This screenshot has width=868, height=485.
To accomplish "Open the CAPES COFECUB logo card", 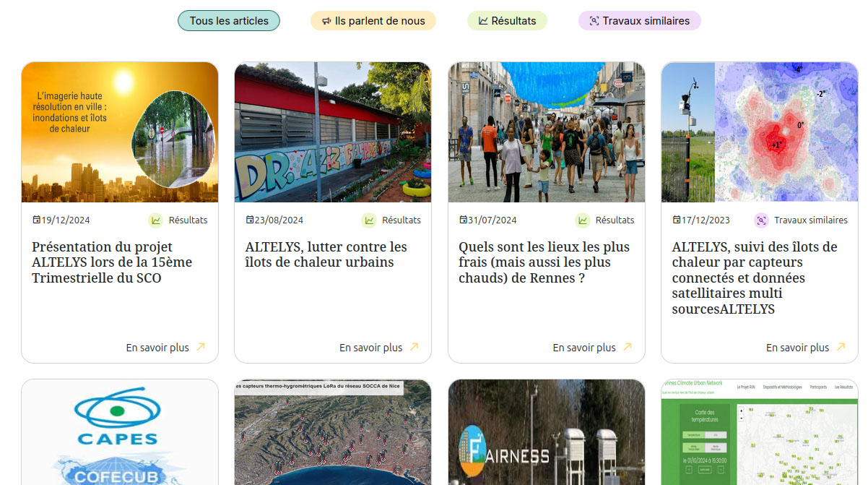I will pyautogui.click(x=120, y=432).
